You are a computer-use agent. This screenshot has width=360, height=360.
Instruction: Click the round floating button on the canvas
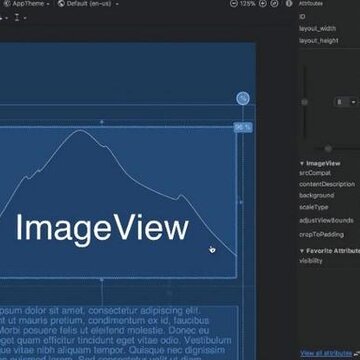[243, 98]
